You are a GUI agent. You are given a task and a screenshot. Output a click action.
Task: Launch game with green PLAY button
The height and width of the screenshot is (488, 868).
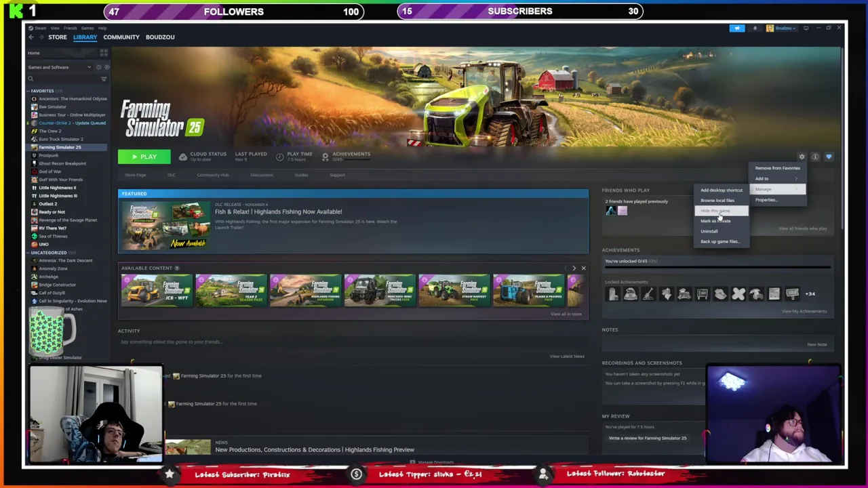pos(144,157)
